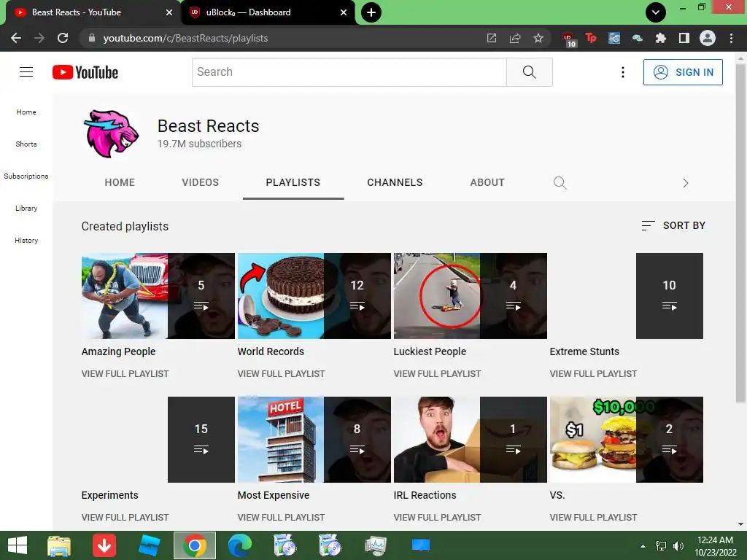Screen dimensions: 747x560
Task: Open Library in the sidebar
Action: click(26, 209)
